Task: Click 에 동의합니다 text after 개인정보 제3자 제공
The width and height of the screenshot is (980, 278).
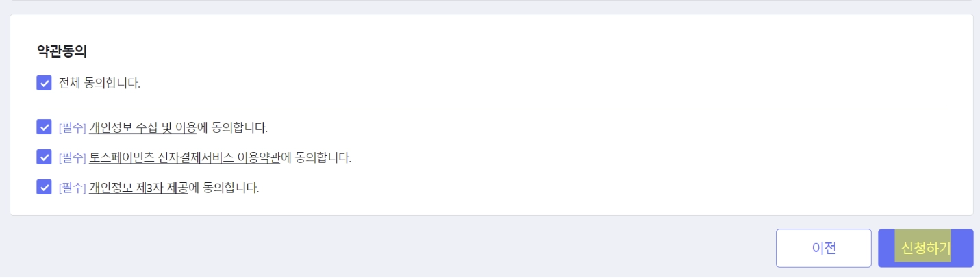Action: 224,188
